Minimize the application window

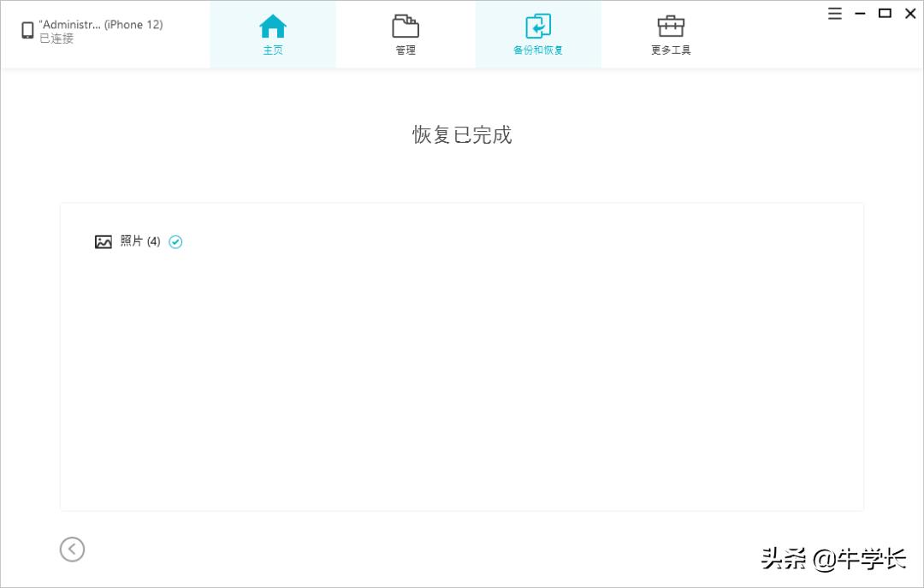click(x=860, y=13)
